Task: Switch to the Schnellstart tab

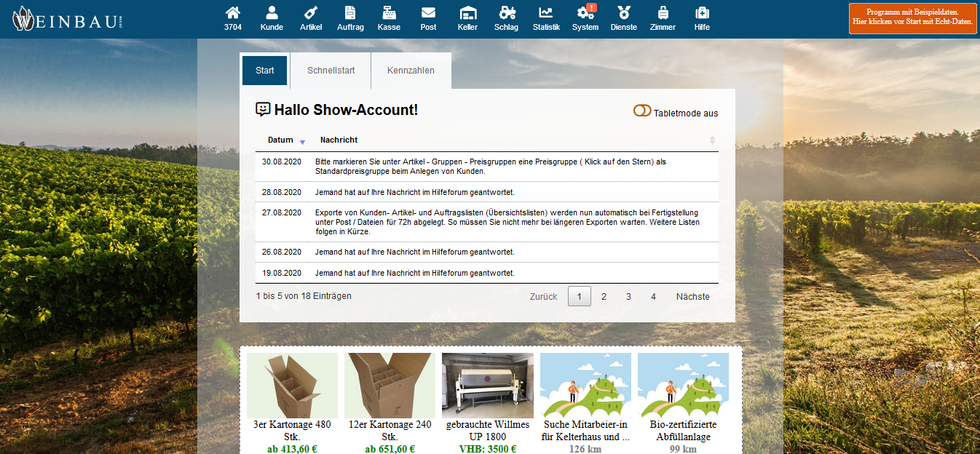Action: (331, 71)
